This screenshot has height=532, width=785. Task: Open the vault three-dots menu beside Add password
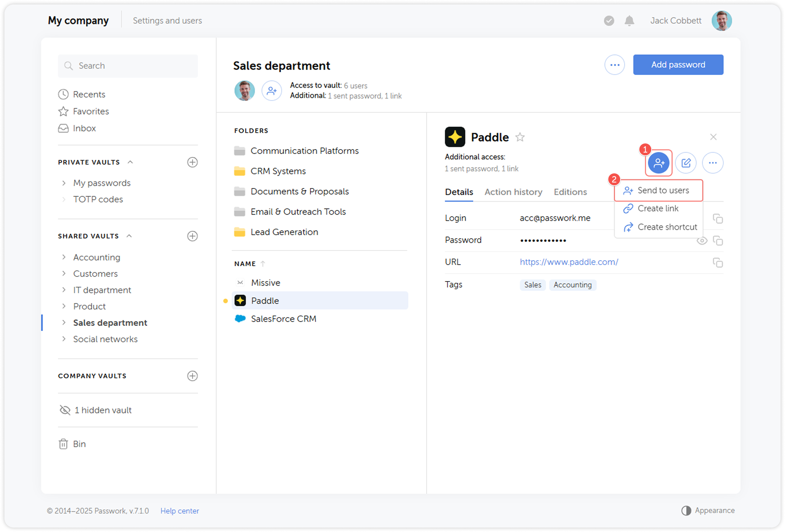614,65
